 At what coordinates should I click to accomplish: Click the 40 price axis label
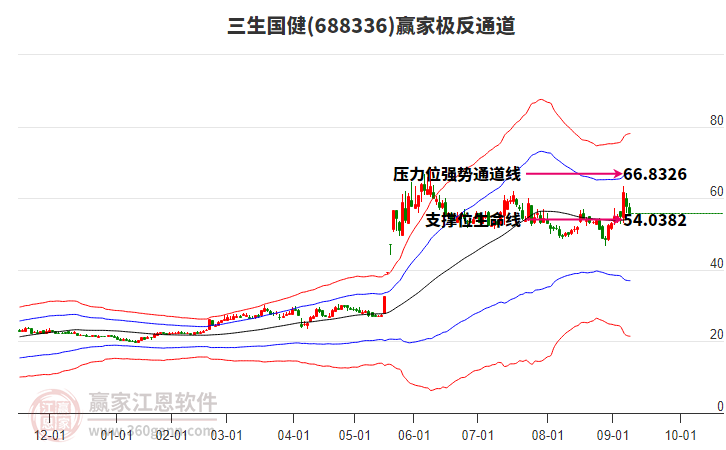click(716, 263)
